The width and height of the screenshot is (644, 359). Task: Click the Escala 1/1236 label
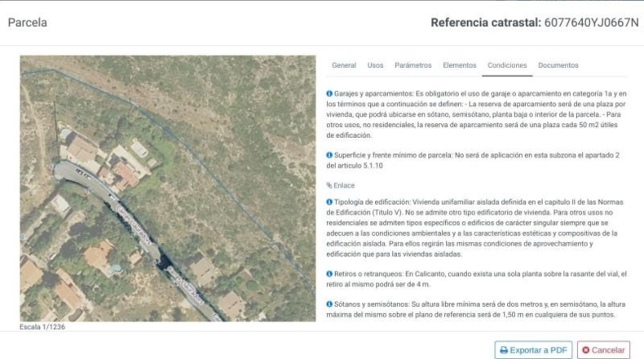tap(42, 327)
